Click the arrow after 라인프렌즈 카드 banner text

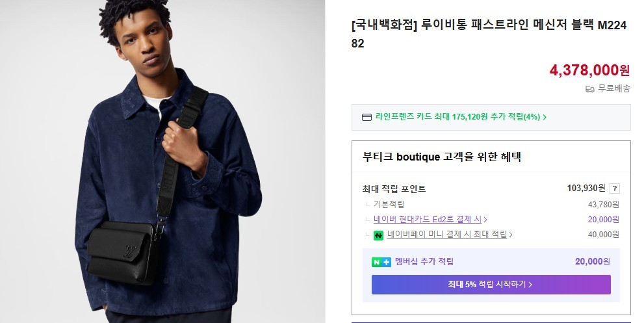(x=545, y=118)
